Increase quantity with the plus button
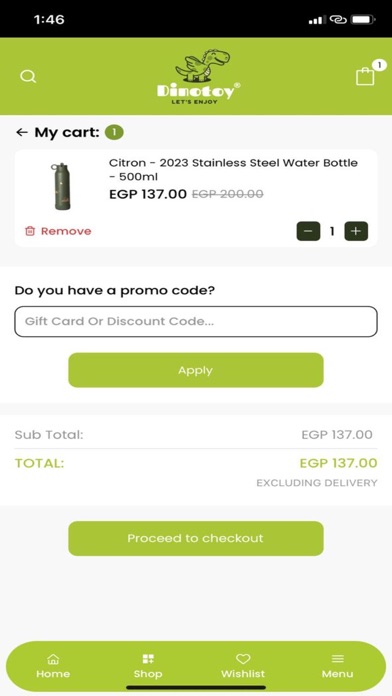The height and width of the screenshot is (696, 392). click(356, 231)
